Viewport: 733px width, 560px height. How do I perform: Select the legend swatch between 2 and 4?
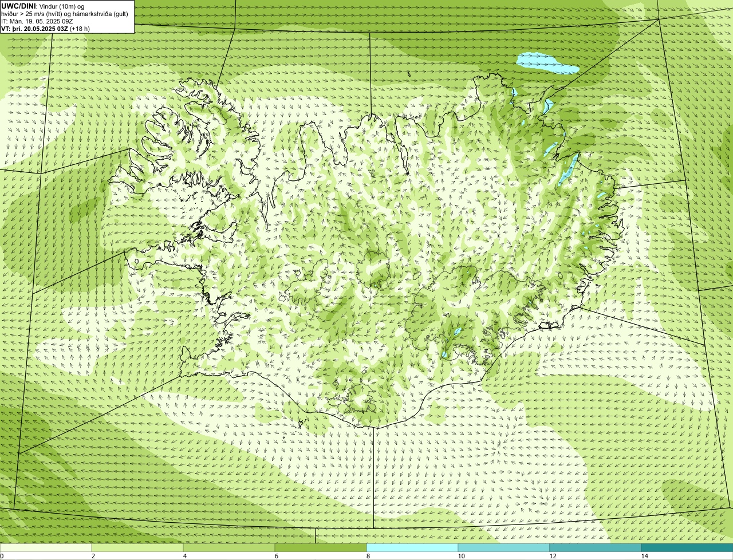tap(137, 547)
